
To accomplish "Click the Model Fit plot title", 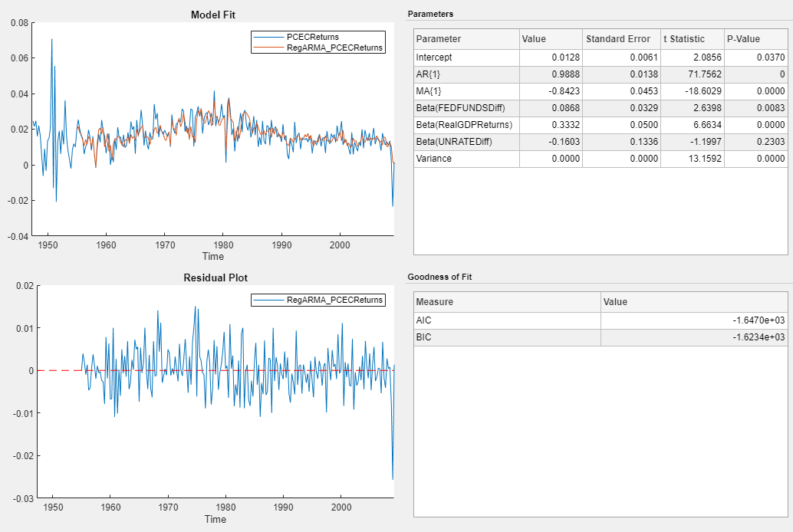I will click(x=213, y=15).
